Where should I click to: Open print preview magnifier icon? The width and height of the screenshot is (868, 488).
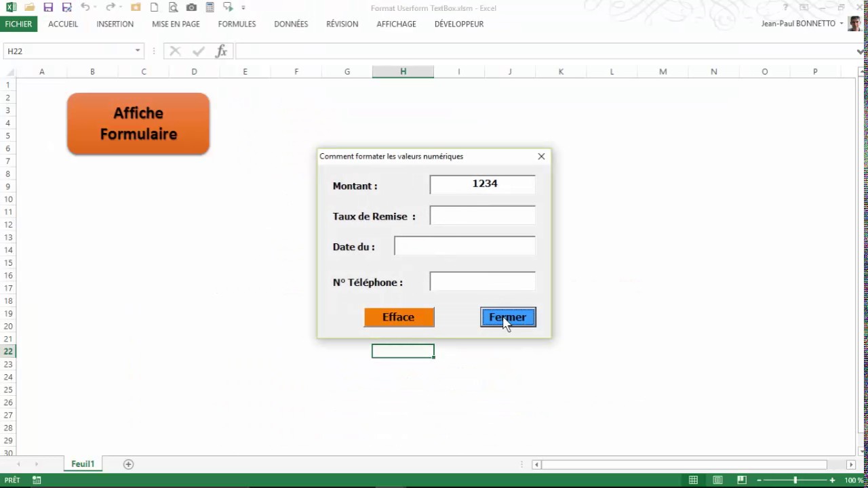coord(173,7)
